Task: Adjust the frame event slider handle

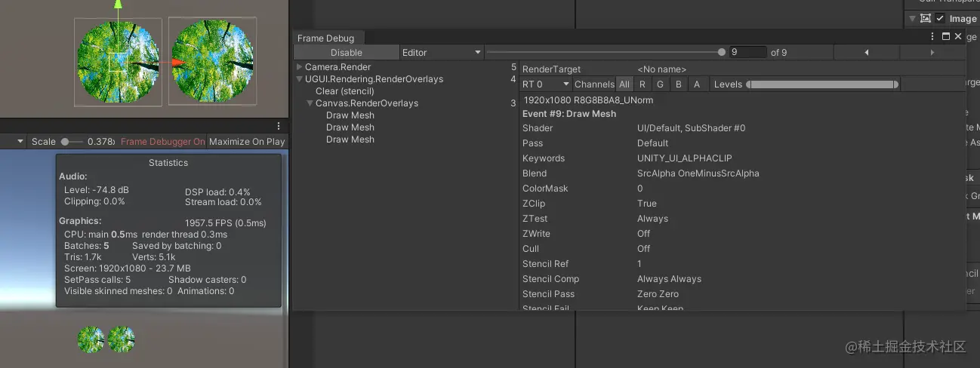Action: 722,52
